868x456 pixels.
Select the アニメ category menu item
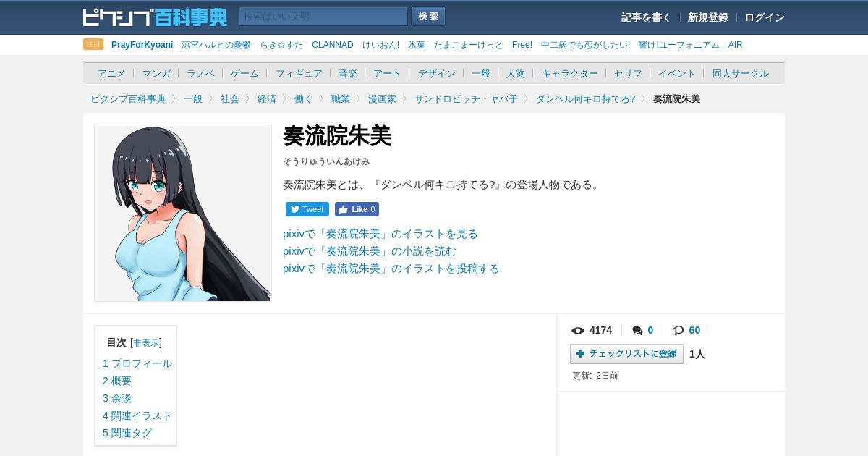coord(111,73)
